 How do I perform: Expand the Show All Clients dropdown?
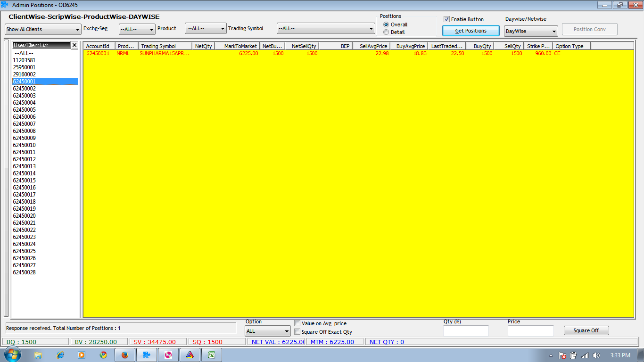coord(43,29)
